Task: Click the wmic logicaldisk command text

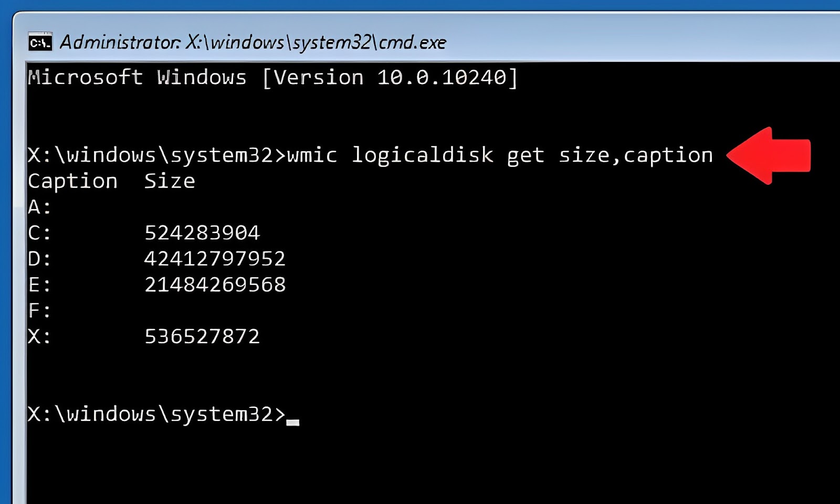Action: [500, 155]
